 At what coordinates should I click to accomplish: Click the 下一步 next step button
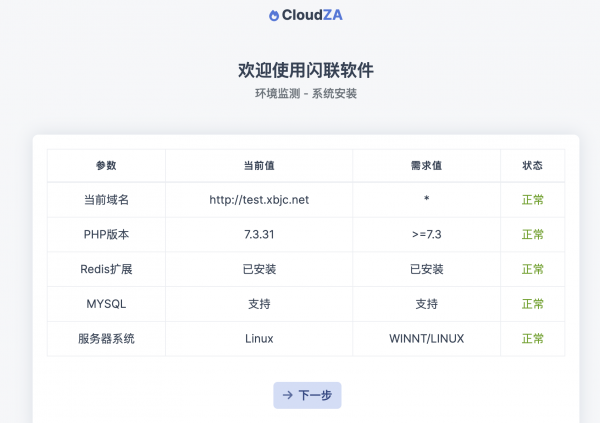[307, 395]
